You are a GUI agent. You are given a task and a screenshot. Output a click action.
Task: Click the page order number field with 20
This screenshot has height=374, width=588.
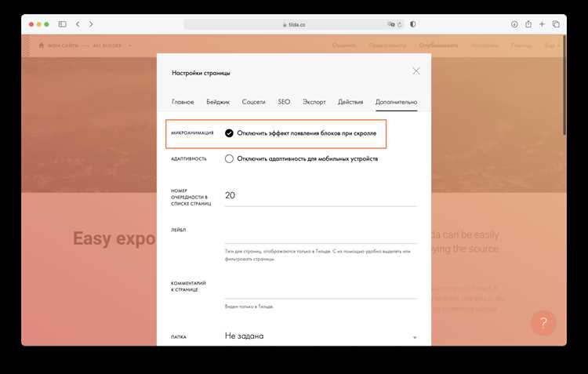[x=321, y=196]
